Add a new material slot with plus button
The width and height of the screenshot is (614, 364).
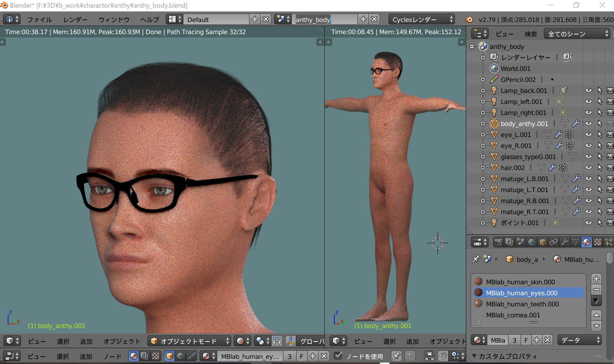(596, 278)
